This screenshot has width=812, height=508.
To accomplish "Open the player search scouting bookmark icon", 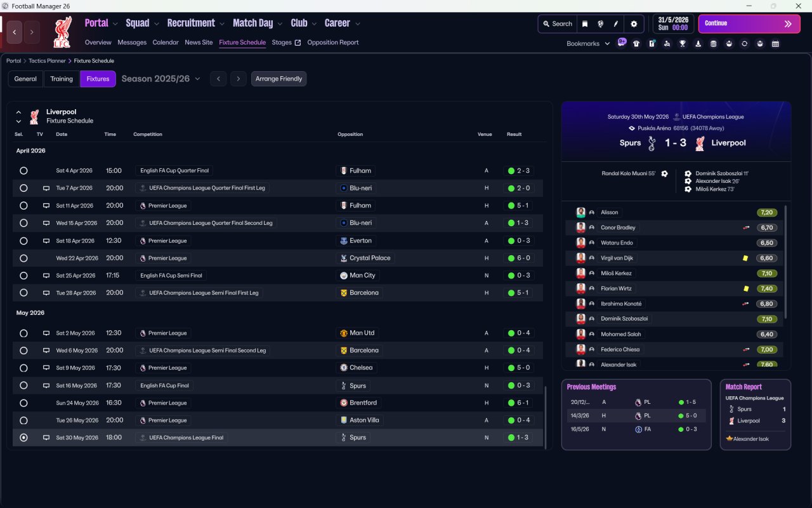I will click(667, 44).
